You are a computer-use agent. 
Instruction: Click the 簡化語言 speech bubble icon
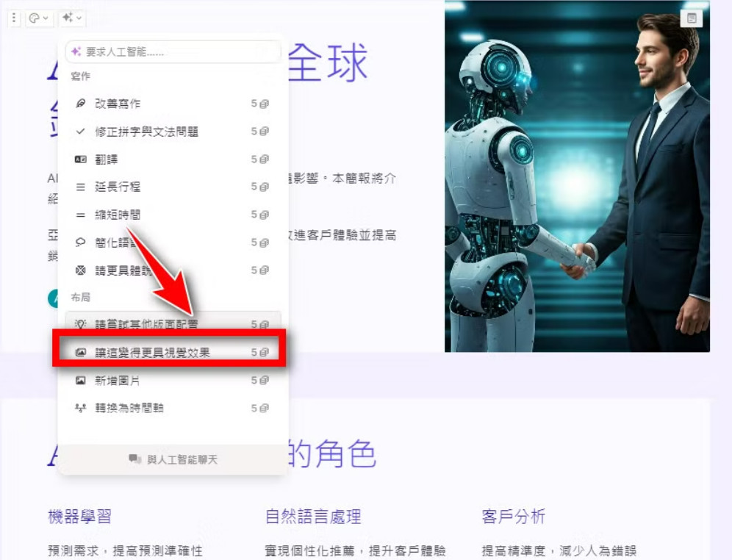tap(80, 243)
